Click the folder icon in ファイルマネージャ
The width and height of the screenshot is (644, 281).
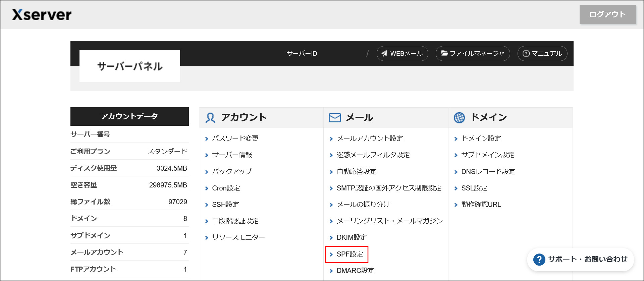coord(444,53)
